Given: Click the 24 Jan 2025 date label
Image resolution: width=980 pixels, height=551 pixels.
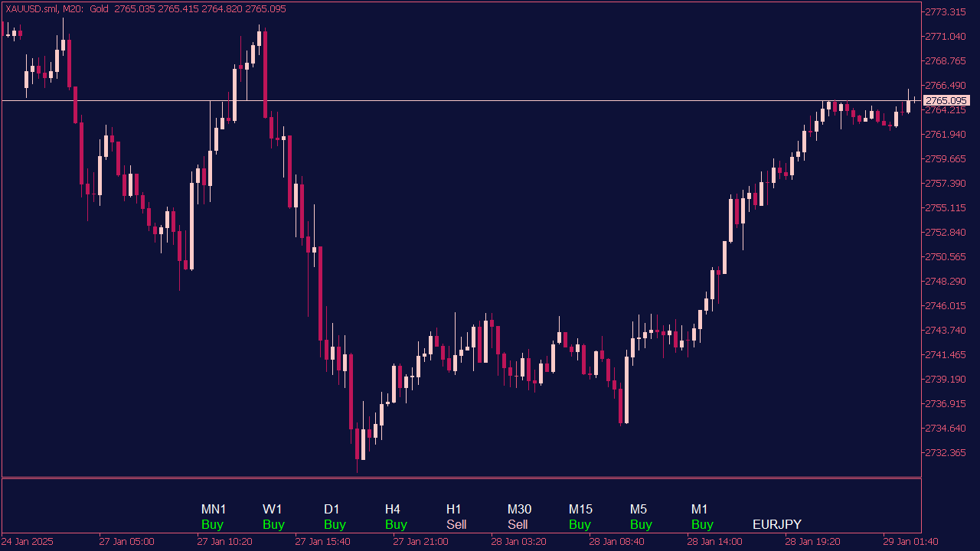Looking at the screenshot, I should click(x=28, y=541).
